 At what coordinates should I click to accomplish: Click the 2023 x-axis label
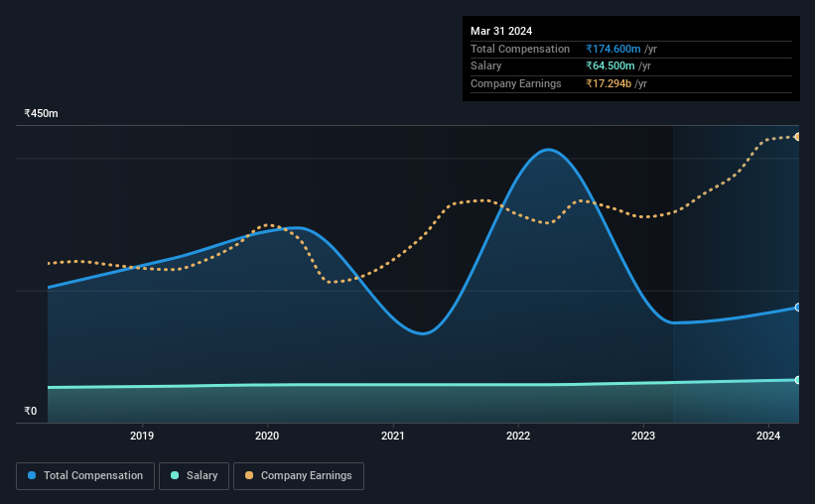click(643, 436)
